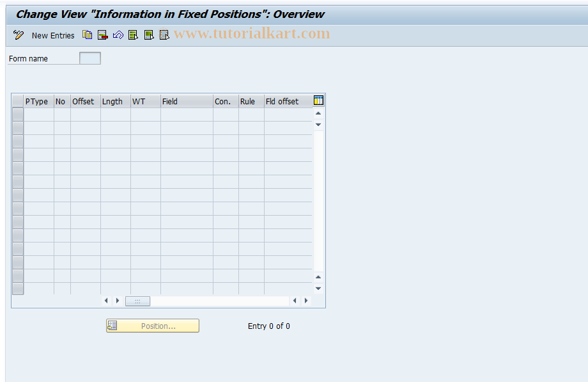
Task: Click the top vertical scroll up arrow
Action: [x=318, y=113]
